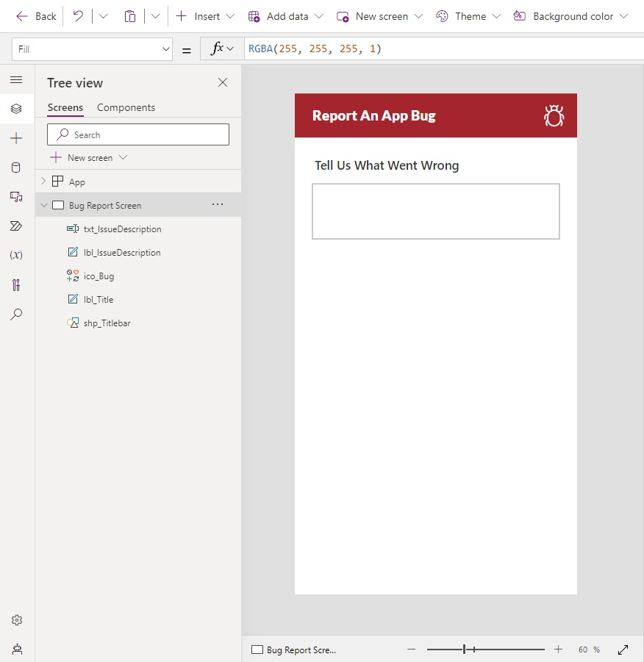Open Settings gear icon at bottom left
The width and height of the screenshot is (644, 662).
click(16, 620)
